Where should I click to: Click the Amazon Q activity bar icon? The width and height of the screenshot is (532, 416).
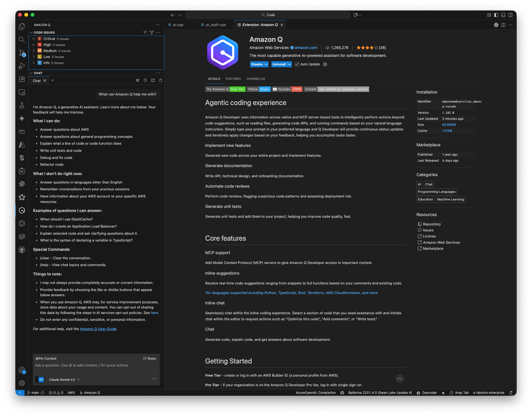pyautogui.click(x=22, y=210)
